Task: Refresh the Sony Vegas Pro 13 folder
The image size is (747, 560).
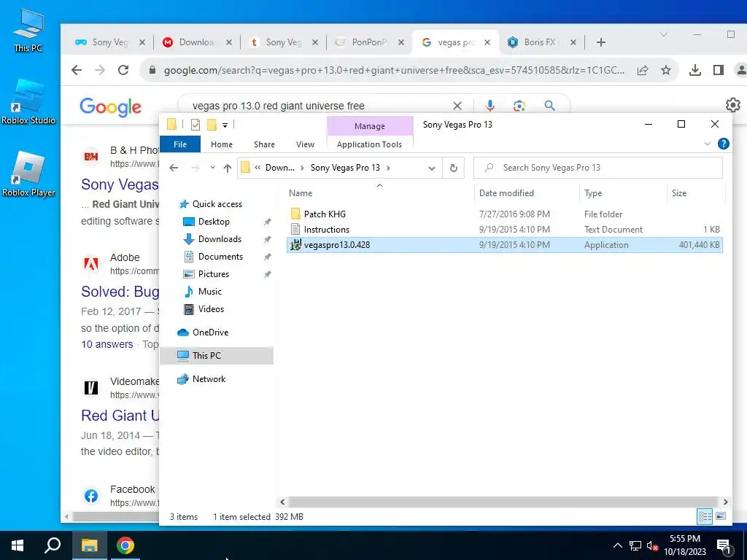Action: pos(454,168)
